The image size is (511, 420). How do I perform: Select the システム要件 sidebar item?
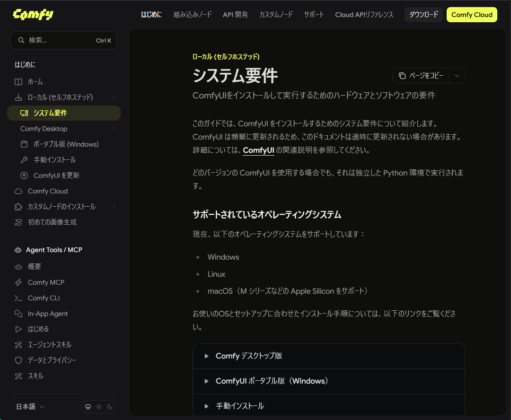(64, 113)
